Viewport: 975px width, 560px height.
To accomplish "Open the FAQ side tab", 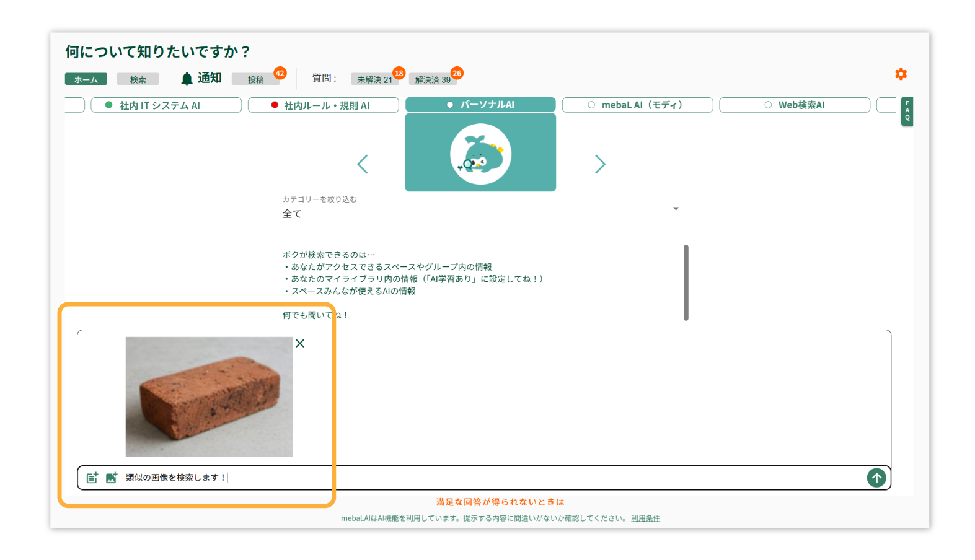I will click(907, 112).
